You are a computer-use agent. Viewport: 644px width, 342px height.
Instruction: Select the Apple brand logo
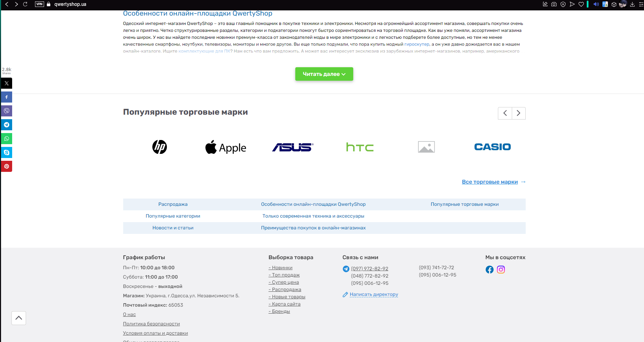(x=226, y=147)
